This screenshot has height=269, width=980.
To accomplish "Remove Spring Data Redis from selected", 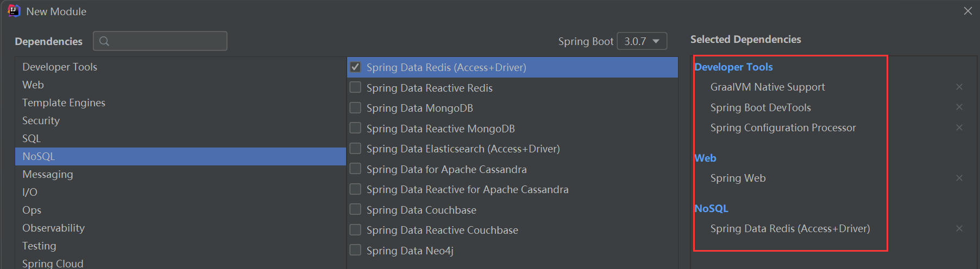I will click(x=959, y=228).
